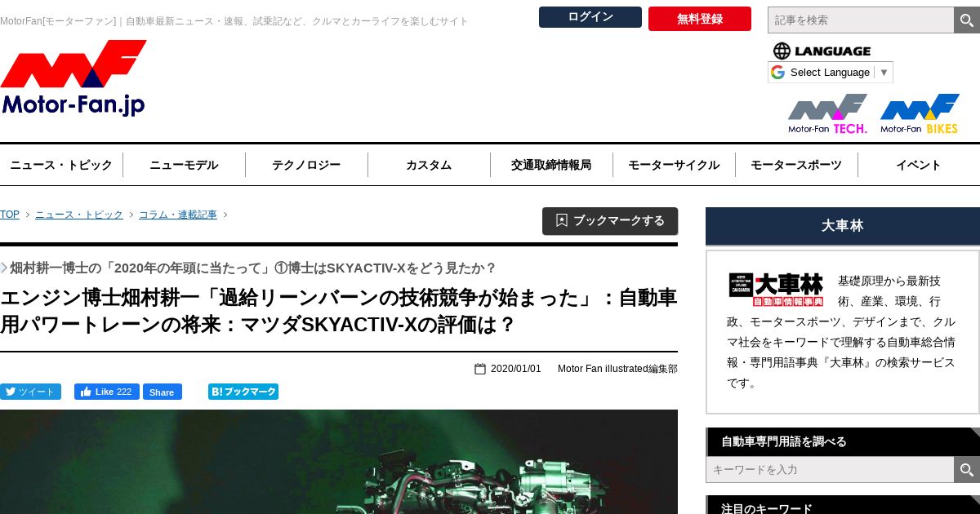Open the モータースポーツ menu
This screenshot has width=980, height=514.
(x=796, y=165)
